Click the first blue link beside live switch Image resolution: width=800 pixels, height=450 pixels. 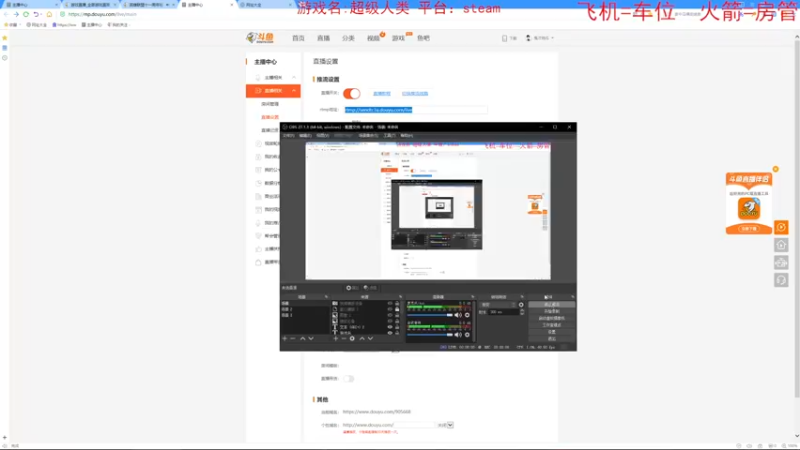(x=382, y=93)
